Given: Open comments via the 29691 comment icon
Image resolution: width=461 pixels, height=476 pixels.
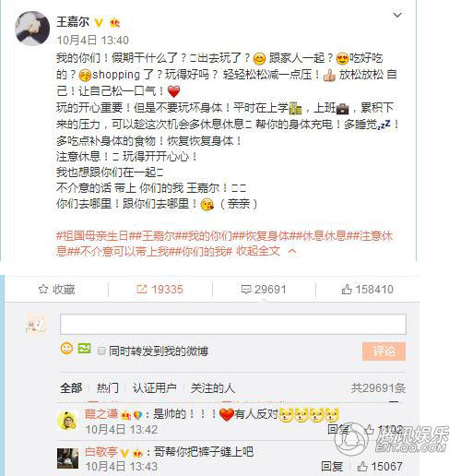Looking at the screenshot, I should tap(264, 290).
